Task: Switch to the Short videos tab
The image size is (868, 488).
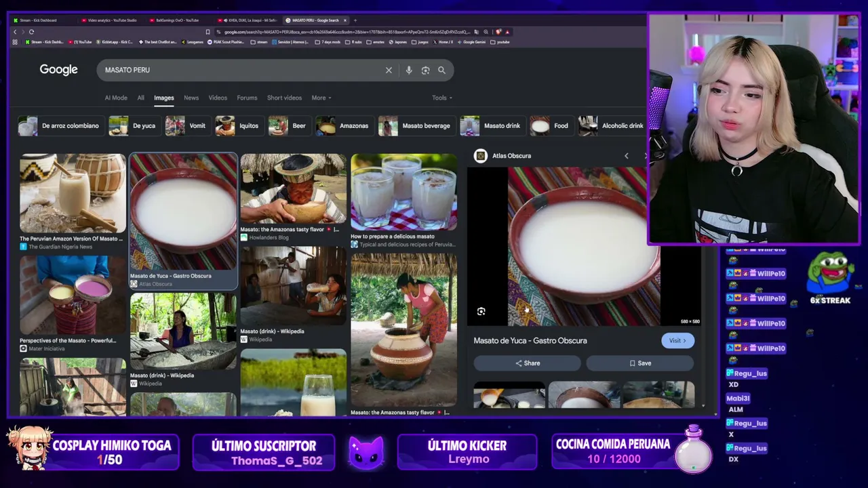Action: 284,98
